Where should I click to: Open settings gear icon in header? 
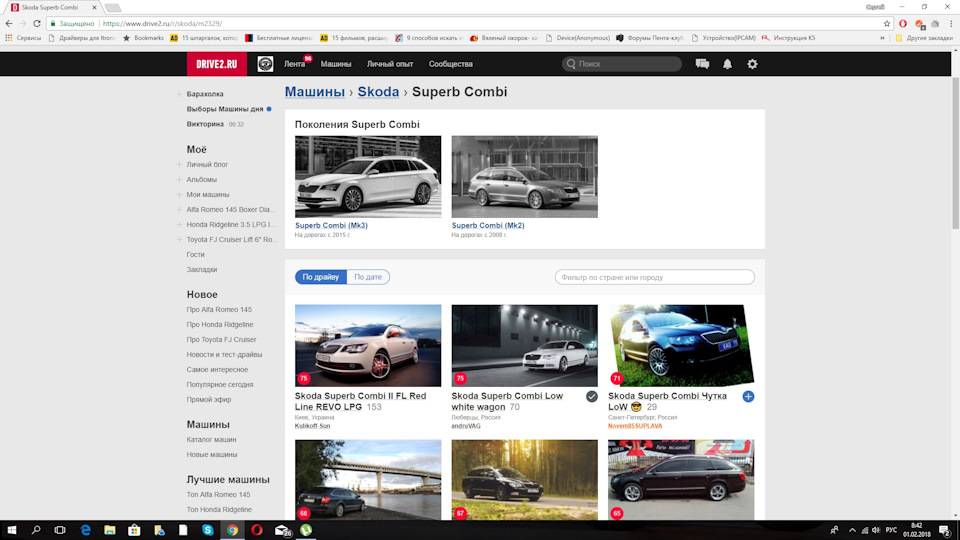tap(752, 64)
